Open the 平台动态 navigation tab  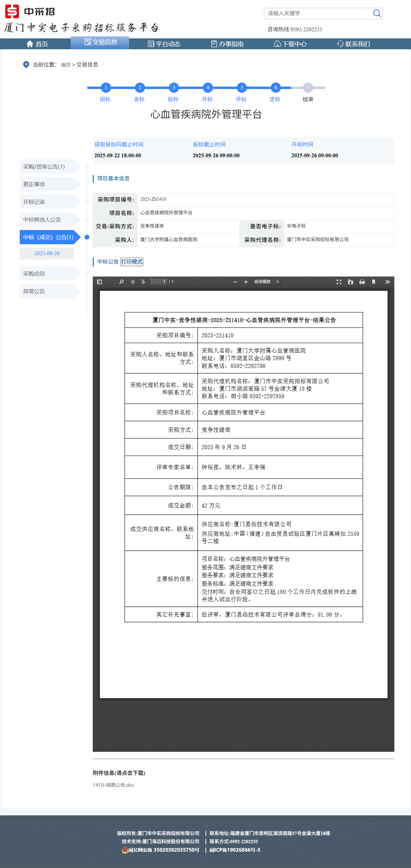coord(164,44)
